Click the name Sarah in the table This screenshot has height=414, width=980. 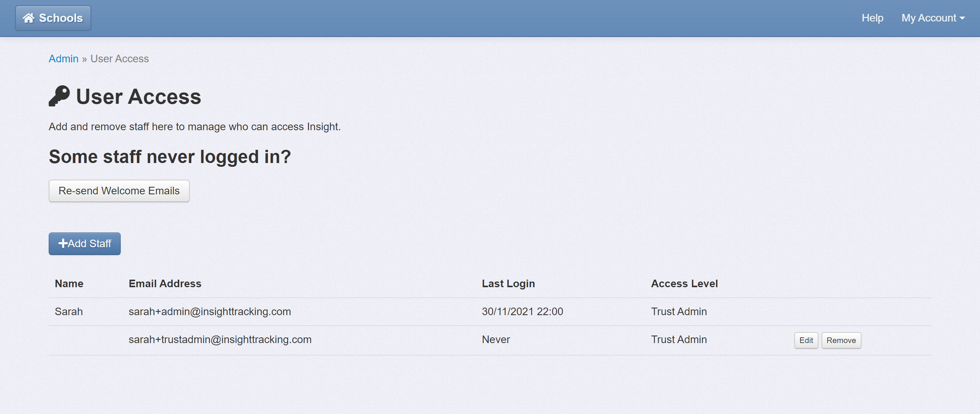coord(68,311)
